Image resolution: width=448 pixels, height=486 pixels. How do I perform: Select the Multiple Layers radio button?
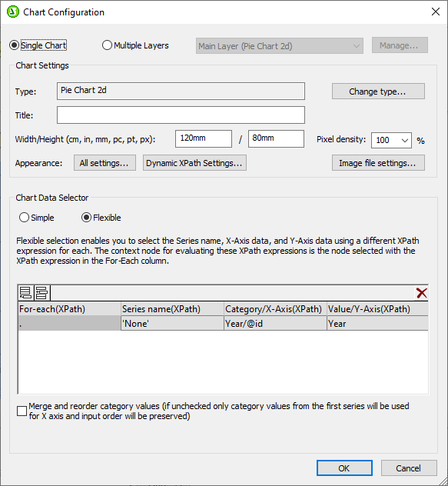tap(107, 45)
